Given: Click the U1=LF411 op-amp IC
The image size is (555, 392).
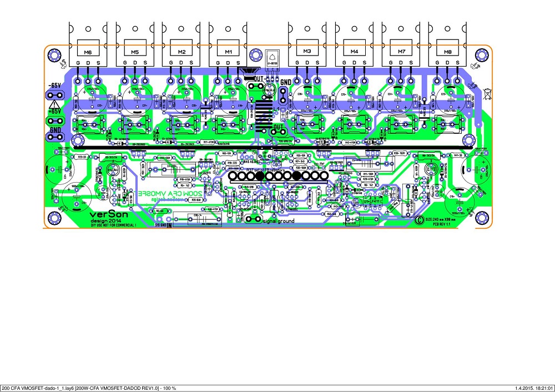Looking at the screenshot, I should (x=372, y=201).
